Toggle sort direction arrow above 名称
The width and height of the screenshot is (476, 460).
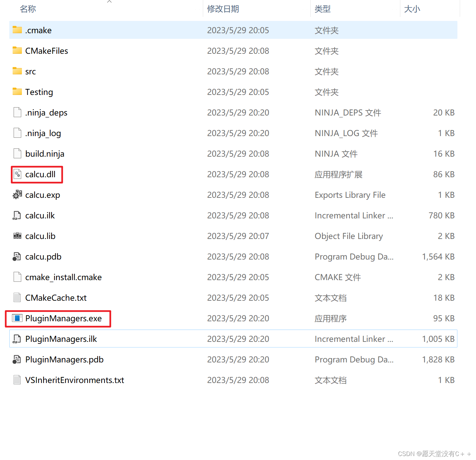tap(109, 2)
